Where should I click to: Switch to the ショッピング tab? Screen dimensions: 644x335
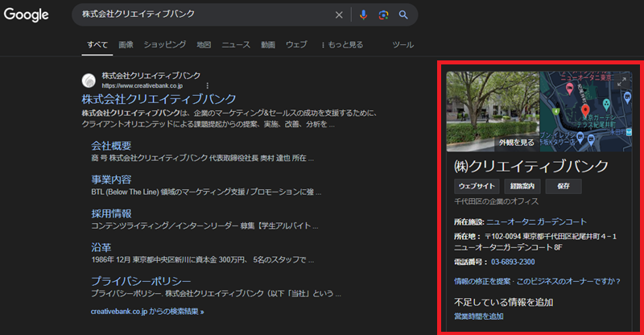point(165,44)
